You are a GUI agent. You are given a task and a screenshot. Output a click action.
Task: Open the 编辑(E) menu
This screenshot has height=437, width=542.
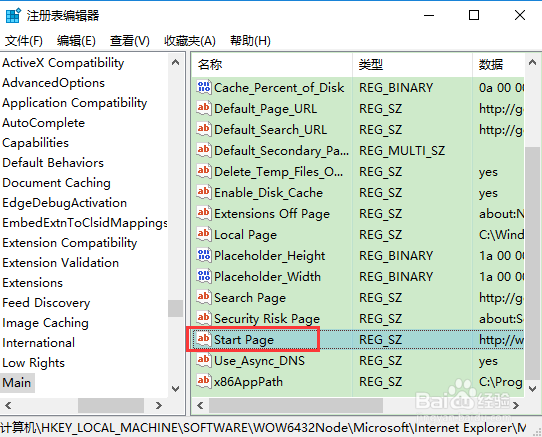click(76, 41)
